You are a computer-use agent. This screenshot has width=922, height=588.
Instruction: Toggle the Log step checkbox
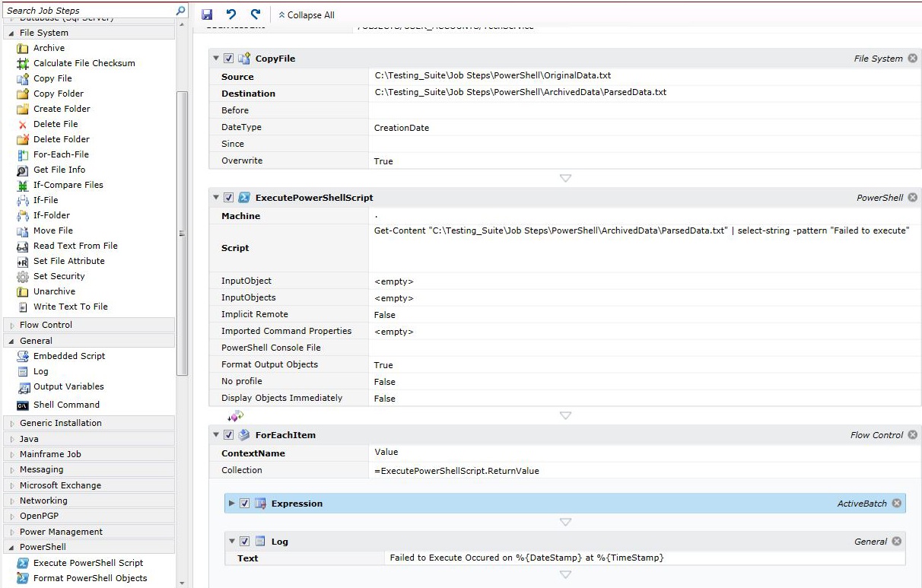pos(244,542)
